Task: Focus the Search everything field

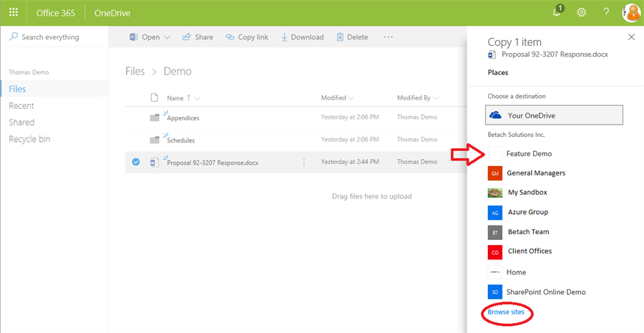Action: coord(54,37)
